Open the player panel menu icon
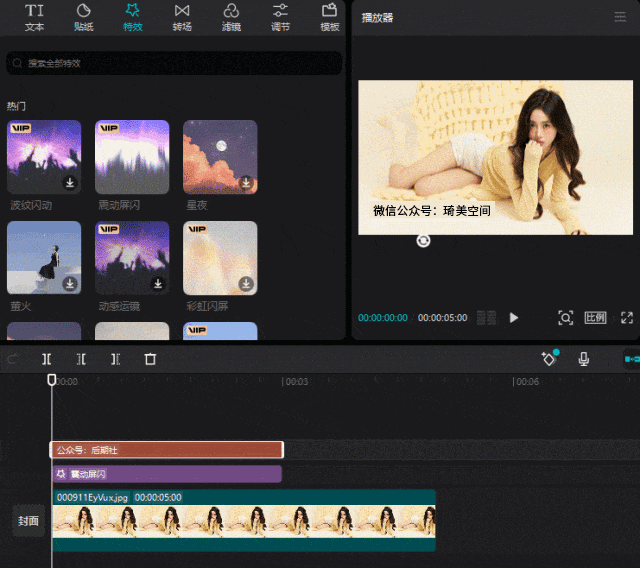640x568 pixels. click(620, 17)
